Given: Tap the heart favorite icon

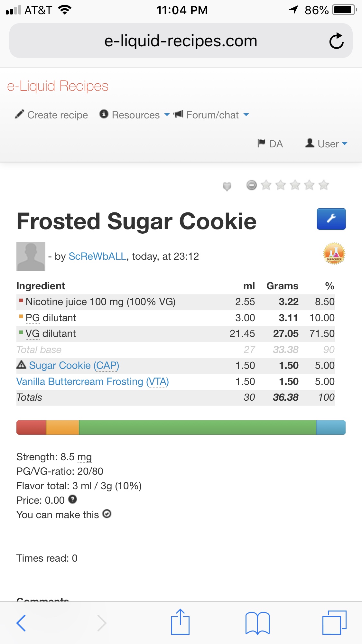Looking at the screenshot, I should (227, 186).
